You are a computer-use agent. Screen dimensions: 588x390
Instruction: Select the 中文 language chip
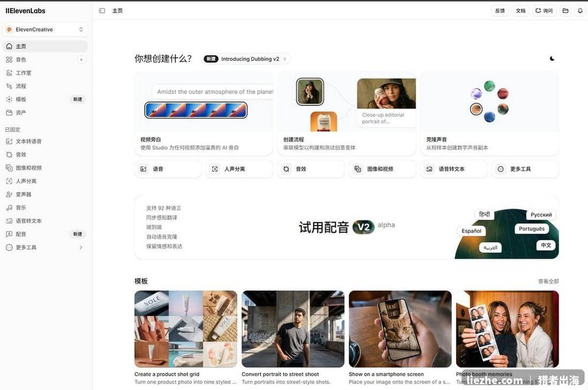point(546,245)
